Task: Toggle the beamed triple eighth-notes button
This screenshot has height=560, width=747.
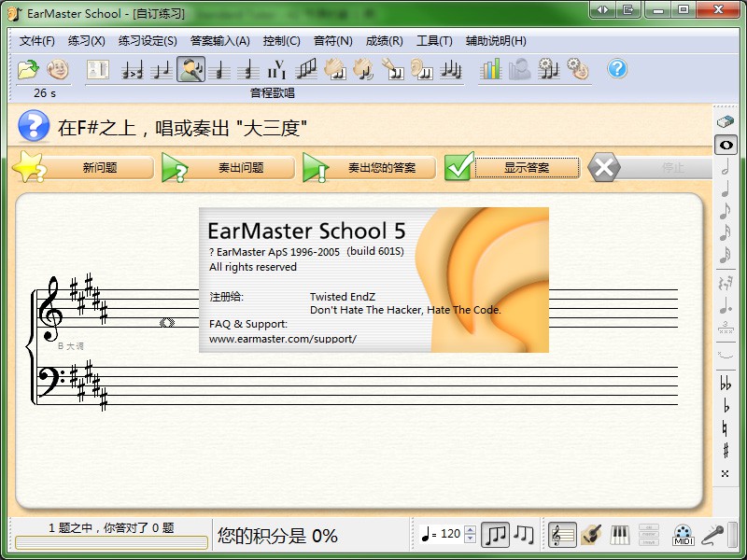Action: (495, 535)
